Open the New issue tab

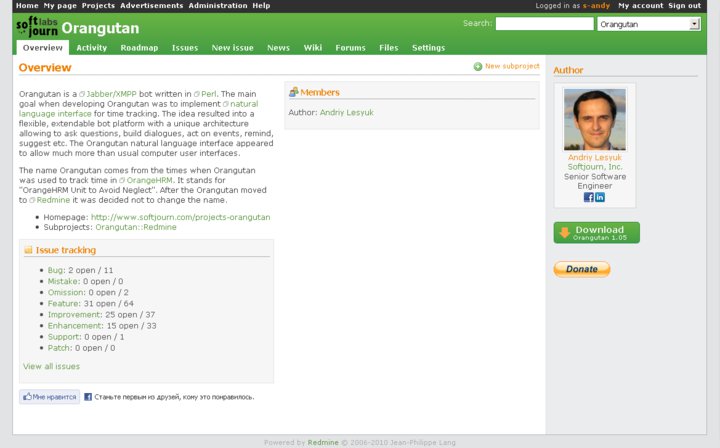click(232, 48)
